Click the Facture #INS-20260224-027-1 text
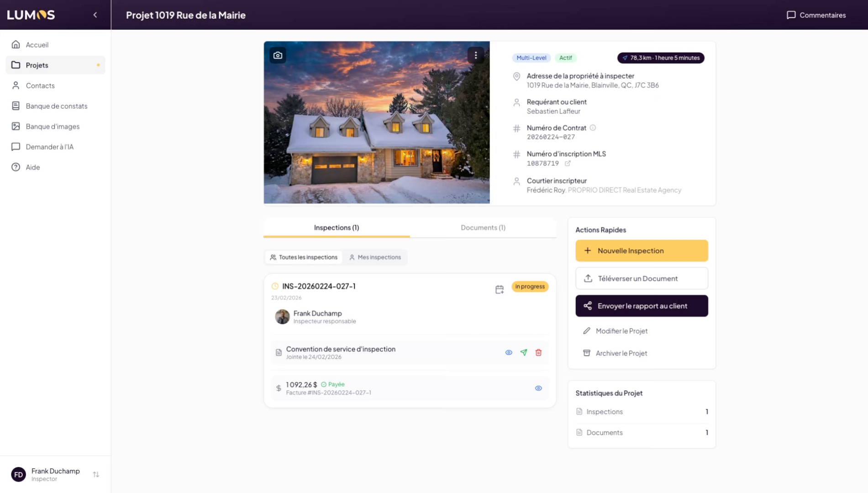868x493 pixels. (x=329, y=393)
